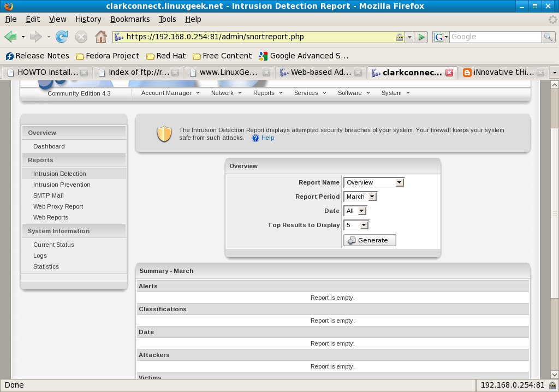Viewport: 559px width, 392px height.
Task: Click the green Go arrow beside address bar
Action: coord(421,37)
